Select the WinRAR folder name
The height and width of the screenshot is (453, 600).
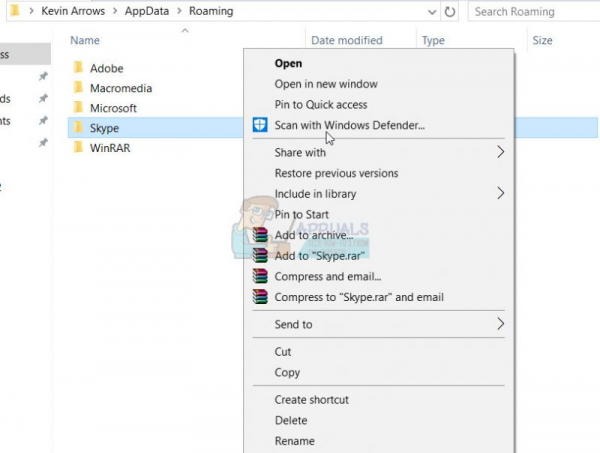(110, 148)
